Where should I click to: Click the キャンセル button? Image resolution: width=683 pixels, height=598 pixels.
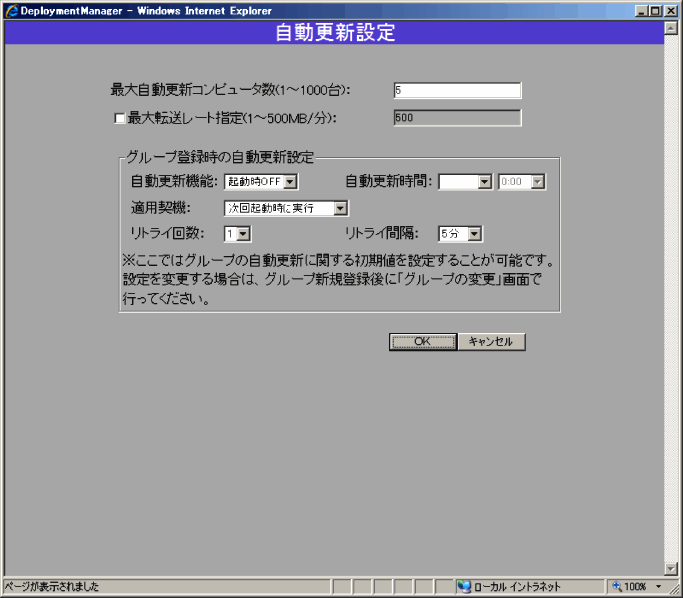pos(491,342)
